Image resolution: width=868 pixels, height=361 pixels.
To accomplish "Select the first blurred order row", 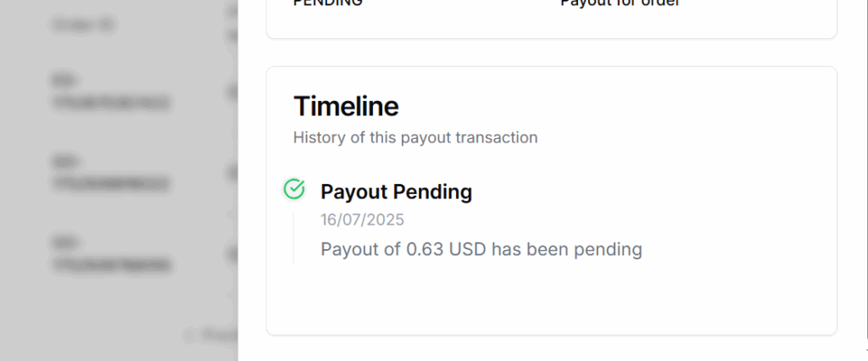I will point(110,93).
